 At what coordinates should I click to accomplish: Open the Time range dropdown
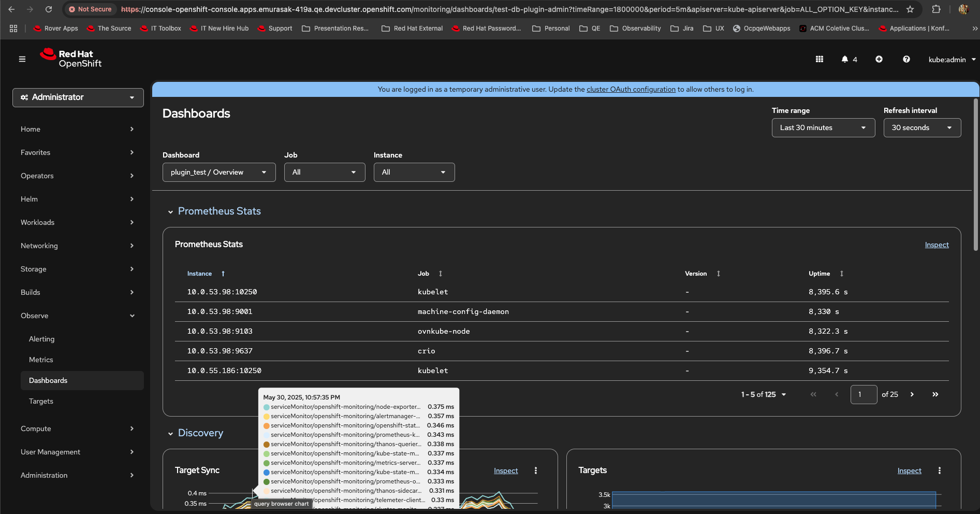pyautogui.click(x=823, y=128)
